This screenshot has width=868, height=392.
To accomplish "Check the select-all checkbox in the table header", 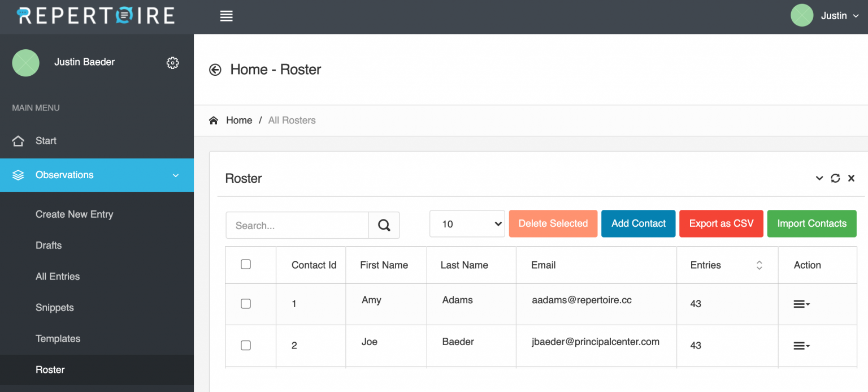I will click(246, 264).
